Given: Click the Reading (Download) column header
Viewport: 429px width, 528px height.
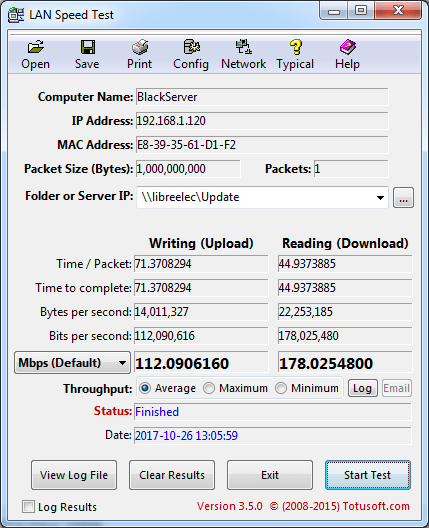Looking at the screenshot, I should pyautogui.click(x=345, y=243).
